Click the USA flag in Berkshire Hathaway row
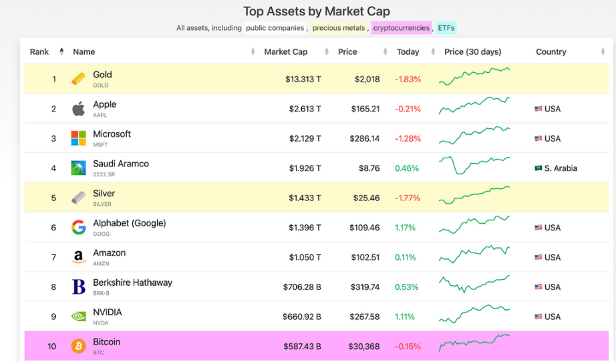Screen dimensions: 616x364 tap(538, 287)
